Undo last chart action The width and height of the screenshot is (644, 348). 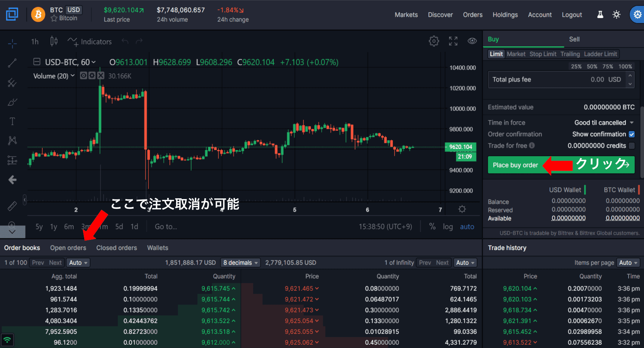click(125, 41)
